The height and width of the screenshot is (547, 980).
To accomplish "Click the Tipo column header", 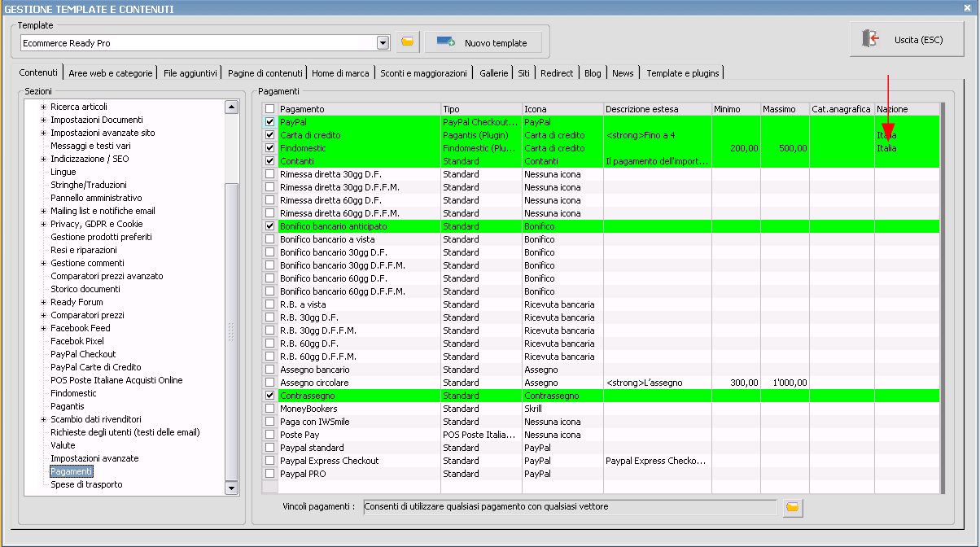I will [481, 109].
